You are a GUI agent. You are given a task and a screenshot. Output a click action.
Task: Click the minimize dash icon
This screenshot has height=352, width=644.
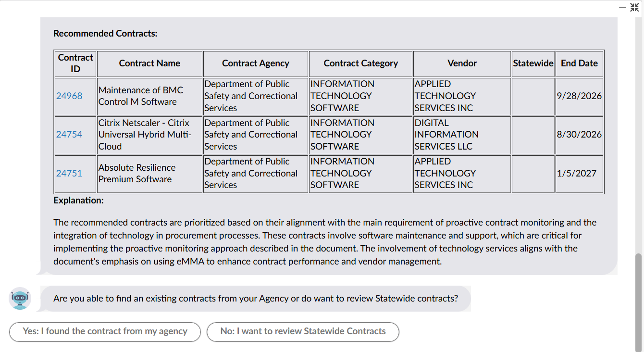tap(622, 7)
